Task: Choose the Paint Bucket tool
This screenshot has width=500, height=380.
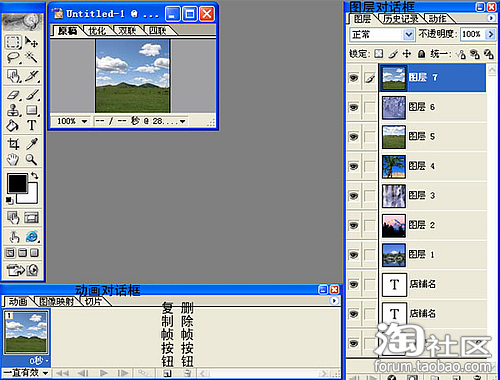Action: click(x=13, y=125)
